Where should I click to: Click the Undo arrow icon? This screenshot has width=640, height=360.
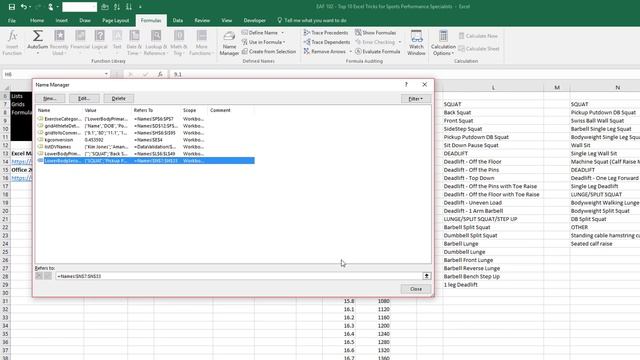(x=24, y=7)
